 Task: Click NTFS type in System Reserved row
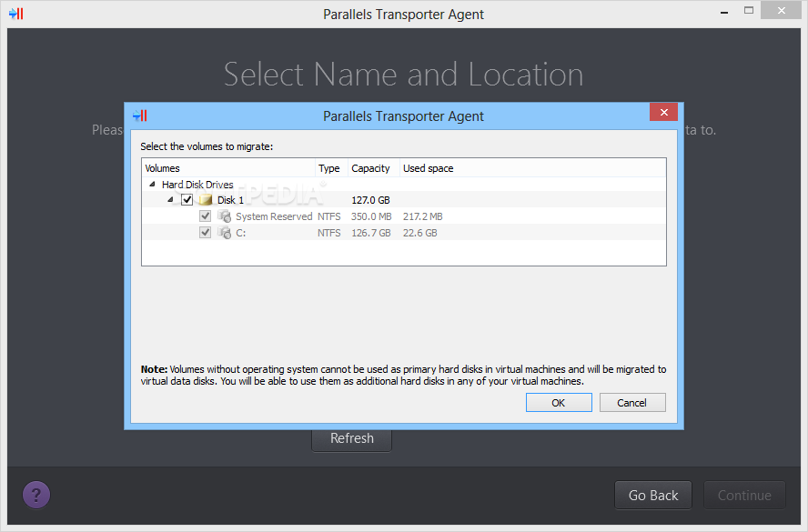[328, 216]
